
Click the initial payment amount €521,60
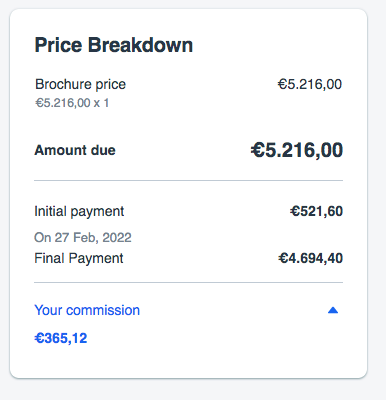click(316, 211)
